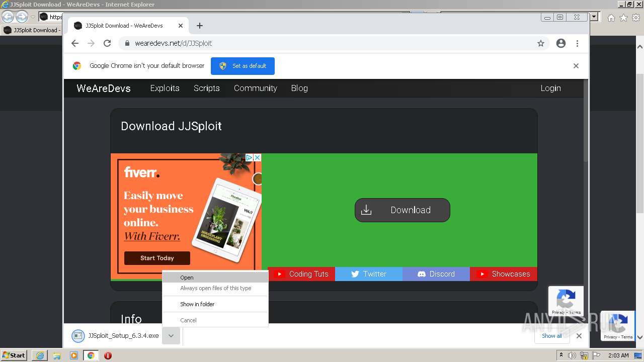Open Internet Explorer Favorites star
This screenshot has width=644, height=362.
[x=623, y=18]
